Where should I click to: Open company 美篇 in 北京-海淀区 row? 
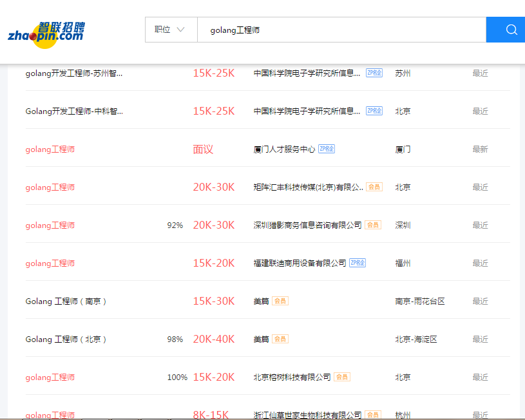261,339
